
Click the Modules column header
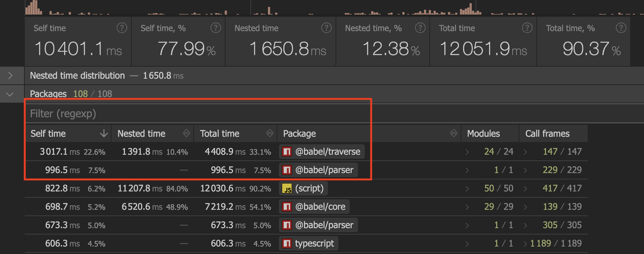pyautogui.click(x=490, y=133)
